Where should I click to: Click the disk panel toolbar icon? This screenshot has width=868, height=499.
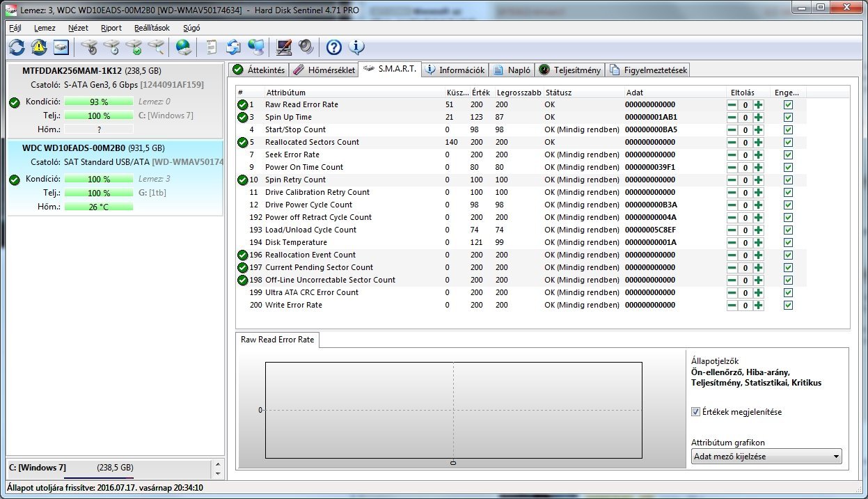(62, 47)
